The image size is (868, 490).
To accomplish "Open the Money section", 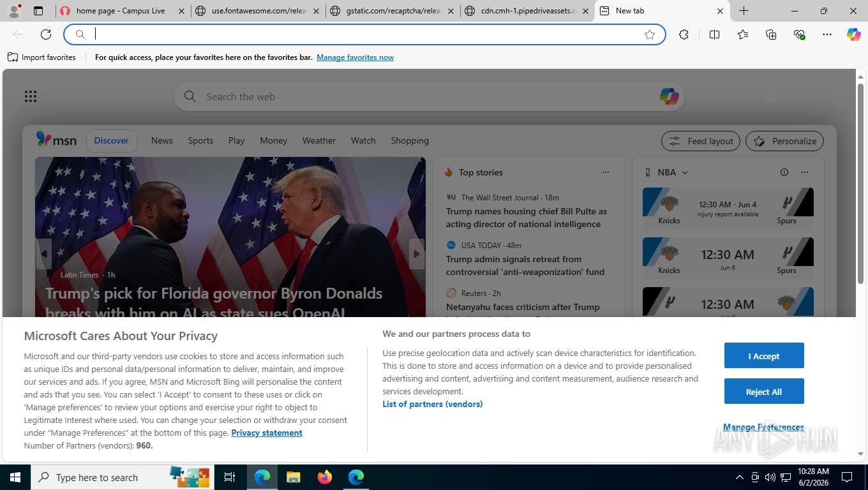I will coord(273,140).
